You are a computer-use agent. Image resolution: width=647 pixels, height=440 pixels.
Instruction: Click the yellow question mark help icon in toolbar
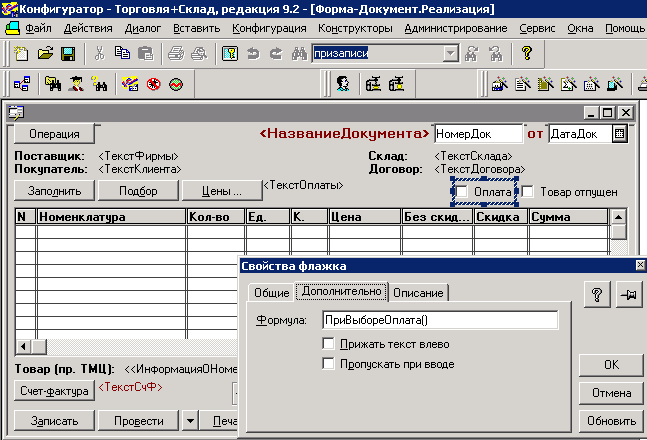click(x=527, y=52)
